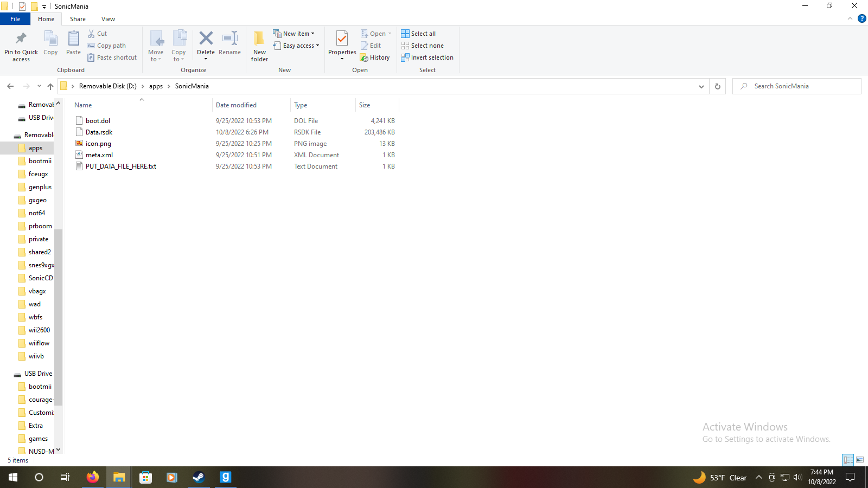Switch to the View ribbon tab
Image resolution: width=868 pixels, height=488 pixels.
click(108, 19)
